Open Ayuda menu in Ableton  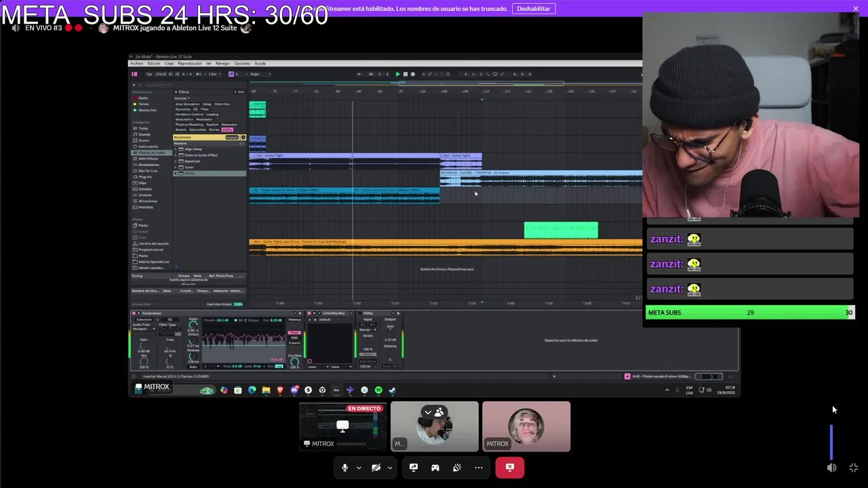(260, 64)
